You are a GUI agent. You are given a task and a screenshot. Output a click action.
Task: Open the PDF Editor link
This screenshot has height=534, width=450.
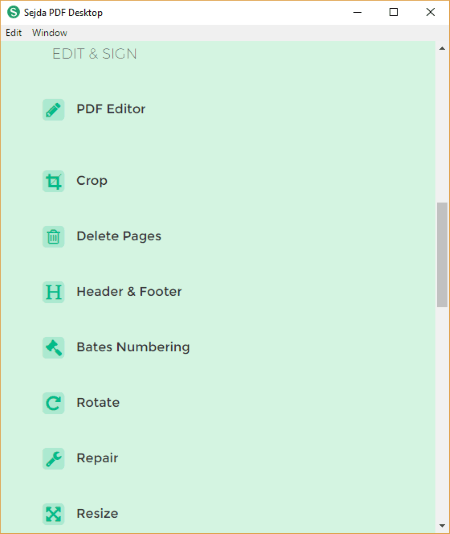pyautogui.click(x=111, y=109)
